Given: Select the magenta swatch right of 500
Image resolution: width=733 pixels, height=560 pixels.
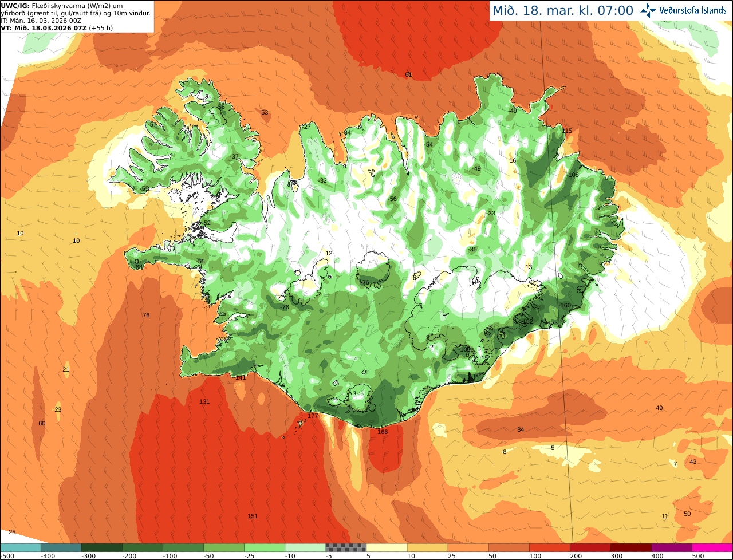Looking at the screenshot, I should pyautogui.click(x=712, y=547).
